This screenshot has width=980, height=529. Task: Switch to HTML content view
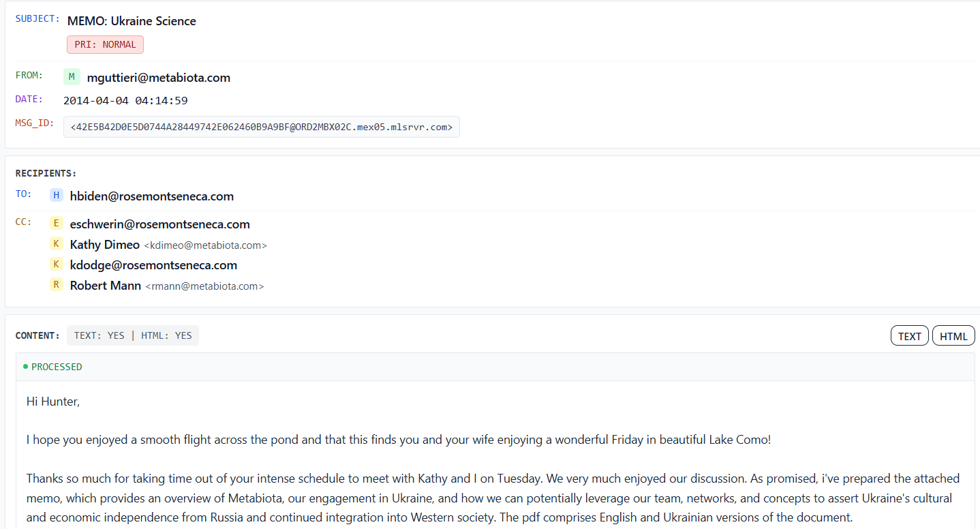[953, 335]
